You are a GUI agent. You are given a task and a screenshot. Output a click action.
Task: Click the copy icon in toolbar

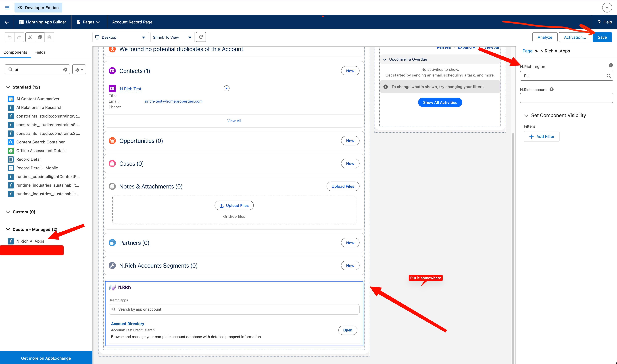coord(40,37)
